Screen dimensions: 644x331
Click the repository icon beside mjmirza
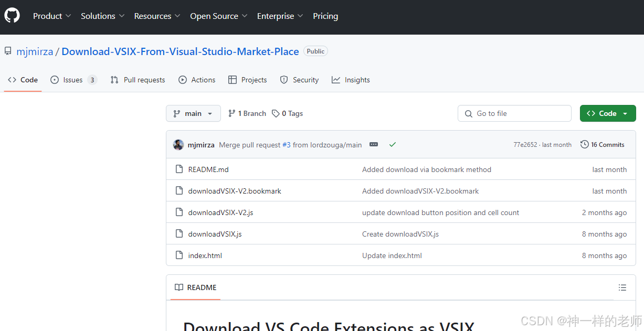click(x=8, y=51)
